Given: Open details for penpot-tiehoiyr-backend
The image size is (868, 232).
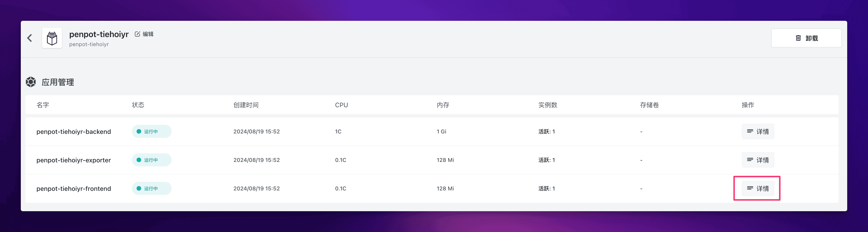Looking at the screenshot, I should 758,131.
